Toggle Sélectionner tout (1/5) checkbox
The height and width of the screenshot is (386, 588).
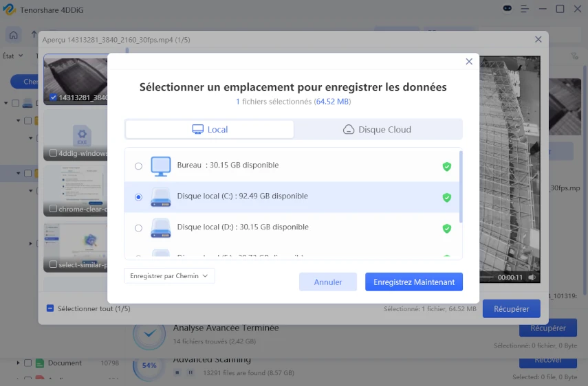(x=50, y=308)
